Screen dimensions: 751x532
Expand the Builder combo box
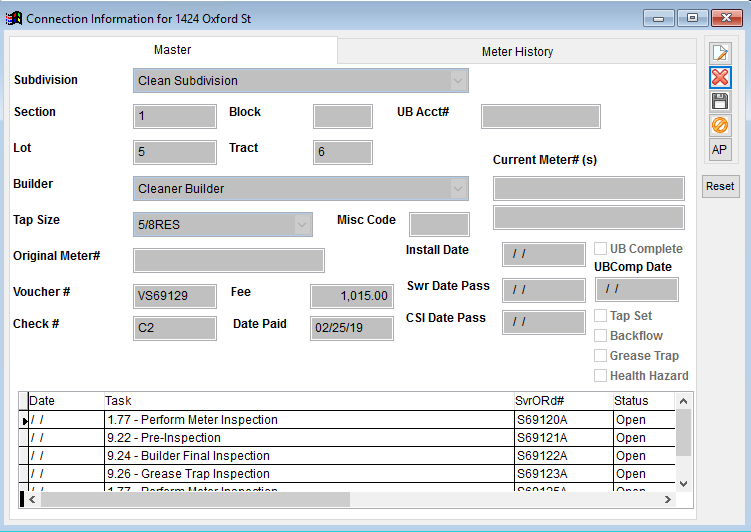[x=458, y=189]
